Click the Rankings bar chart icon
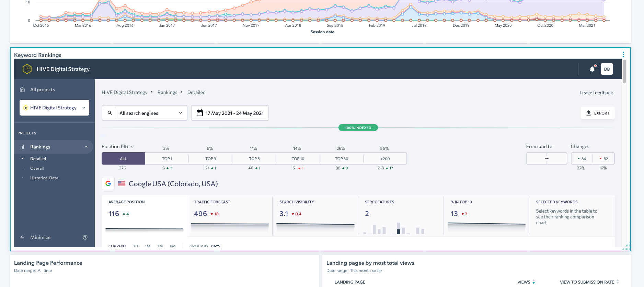The image size is (644, 287). point(22,147)
